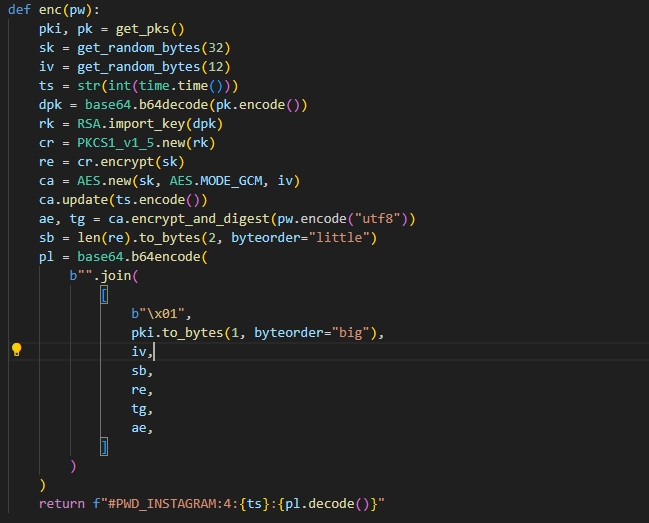This screenshot has width=649, height=523.
Task: Click 'b64decode' method name
Action: point(173,105)
